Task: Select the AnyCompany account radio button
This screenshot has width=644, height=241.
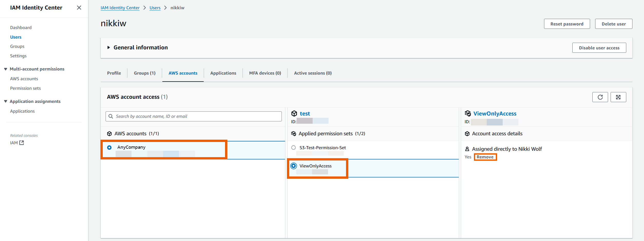Action: (109, 147)
